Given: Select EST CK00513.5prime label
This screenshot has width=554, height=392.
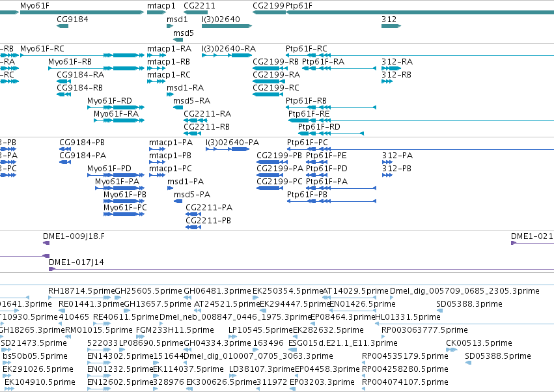Looking at the screenshot, I should click(x=479, y=343).
